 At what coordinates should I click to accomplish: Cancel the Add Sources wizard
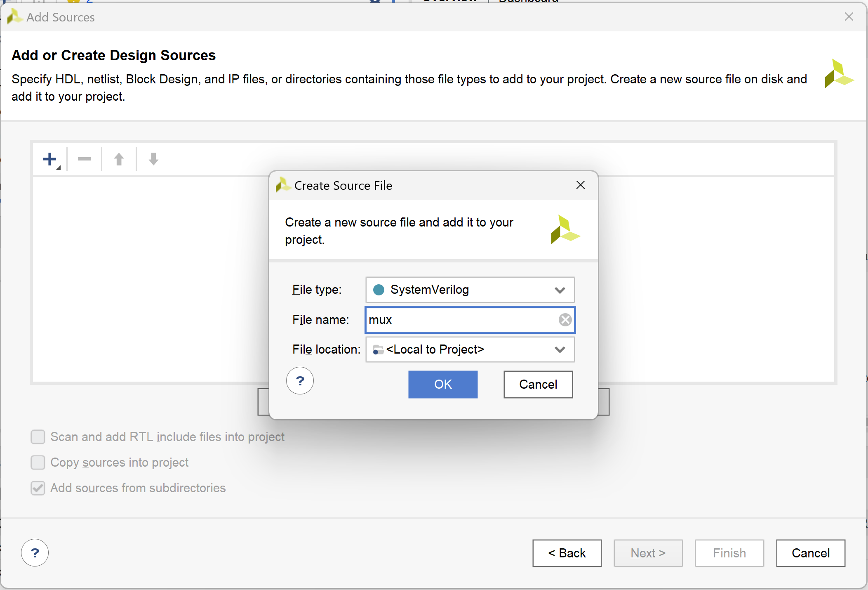[811, 553]
